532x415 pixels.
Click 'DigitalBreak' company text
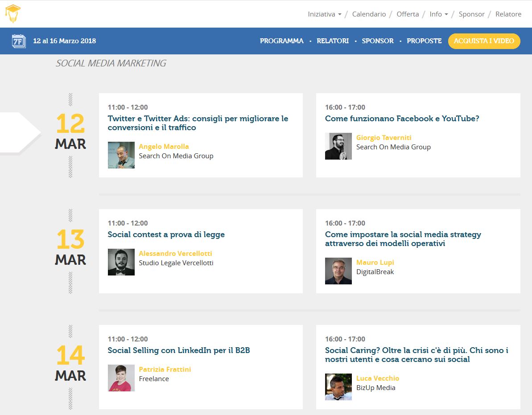(x=375, y=272)
